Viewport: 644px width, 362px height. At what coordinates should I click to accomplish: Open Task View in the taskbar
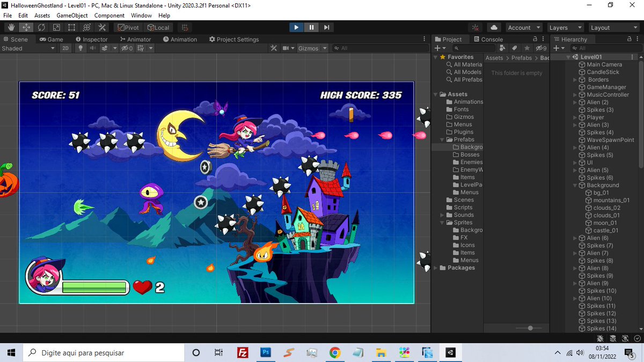[x=218, y=352]
